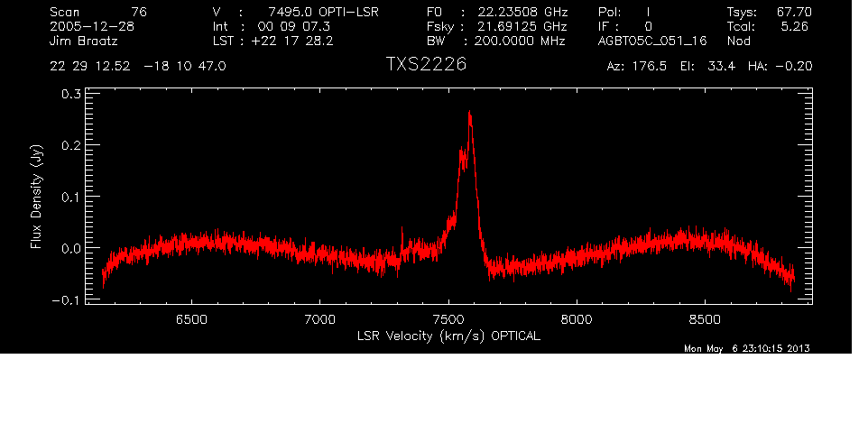Click the LST value +22 17 28.2
Viewport: 868px width, 442px height.
pos(291,41)
